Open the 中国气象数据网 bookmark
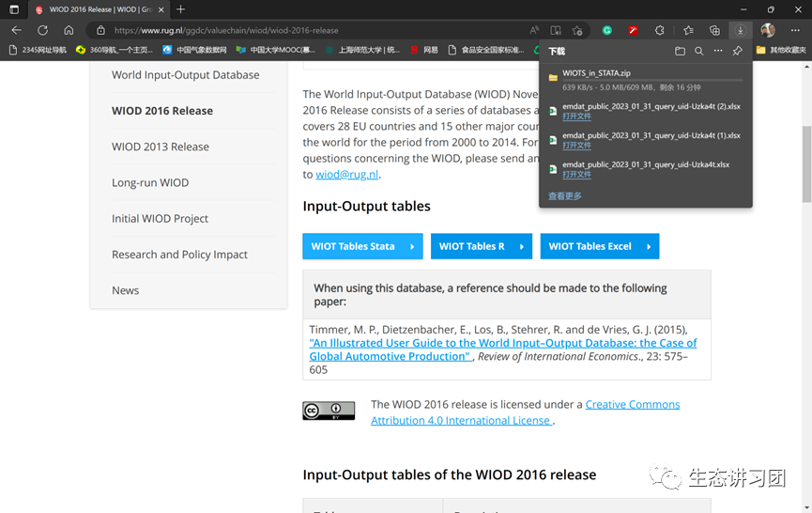 pyautogui.click(x=194, y=50)
